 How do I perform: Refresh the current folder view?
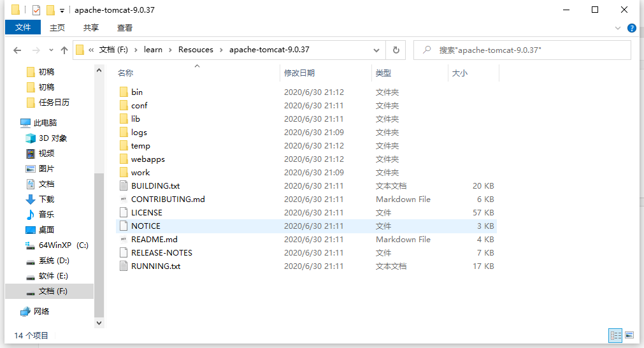tap(396, 50)
